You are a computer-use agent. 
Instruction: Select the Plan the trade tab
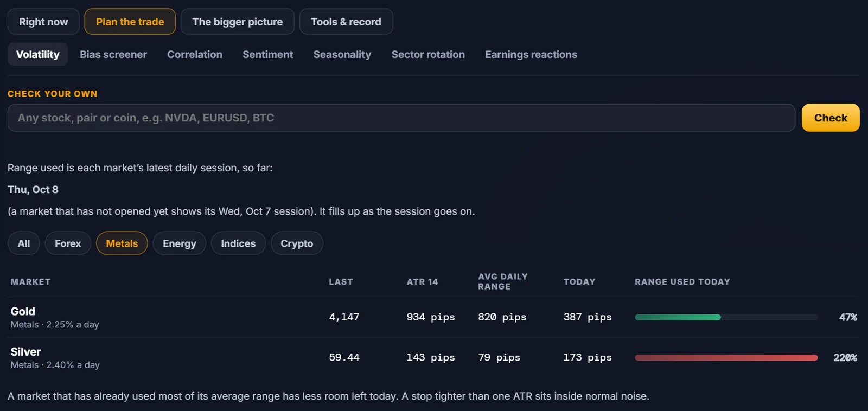(130, 22)
